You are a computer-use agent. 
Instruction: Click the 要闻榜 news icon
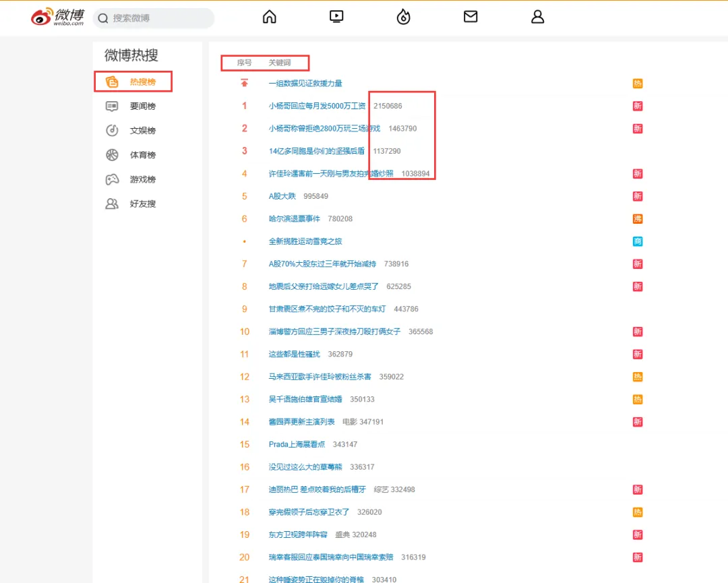(112, 106)
